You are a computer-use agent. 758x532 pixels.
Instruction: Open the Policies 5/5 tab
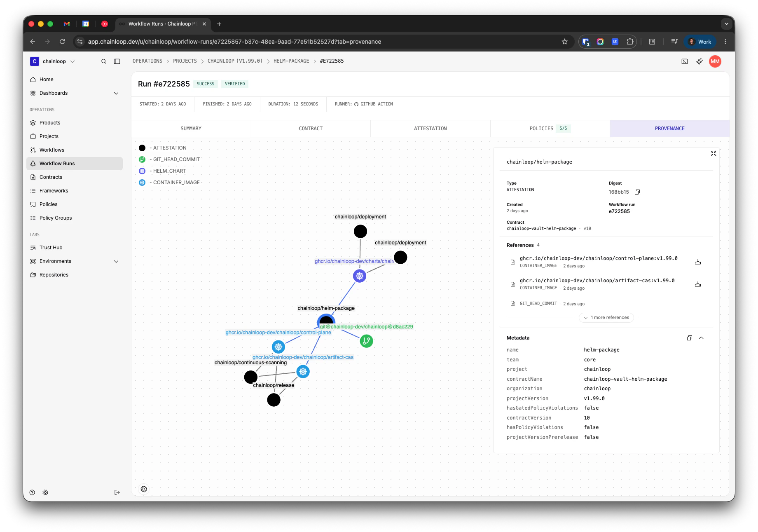coord(550,129)
